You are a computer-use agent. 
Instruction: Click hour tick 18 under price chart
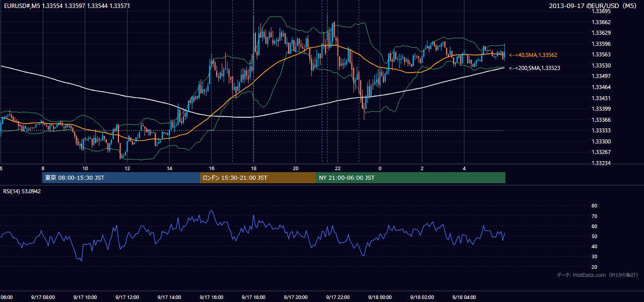click(253, 169)
